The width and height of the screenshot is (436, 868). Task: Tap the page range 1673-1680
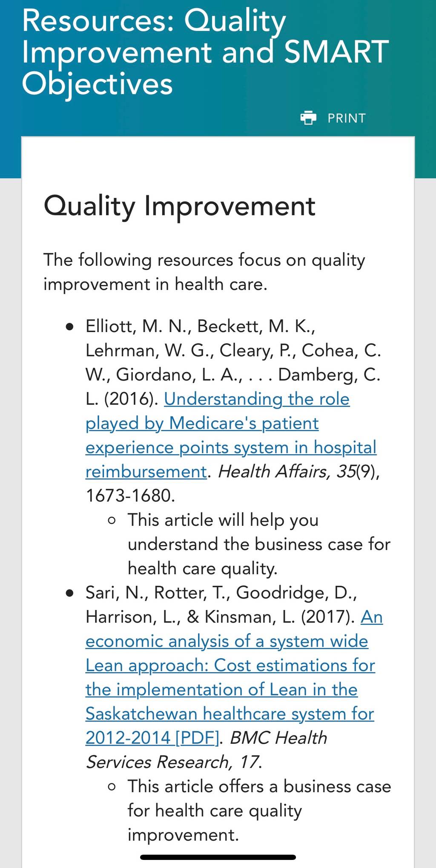tap(130, 496)
